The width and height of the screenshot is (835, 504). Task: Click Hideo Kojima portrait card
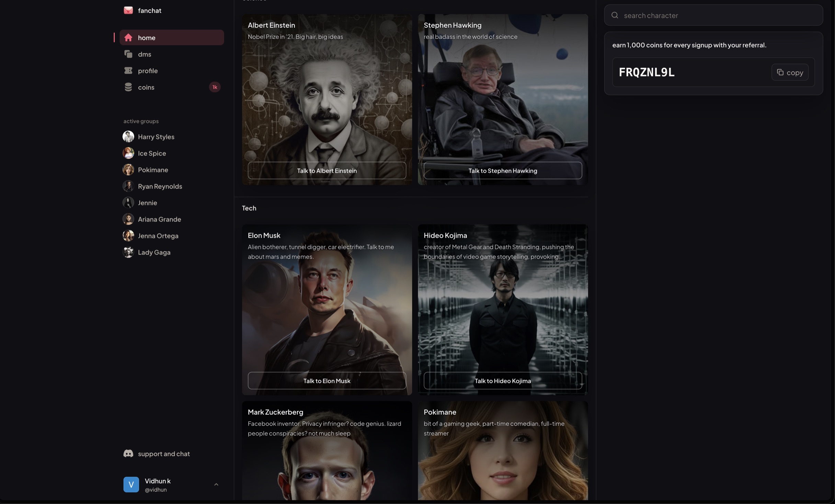click(x=503, y=310)
